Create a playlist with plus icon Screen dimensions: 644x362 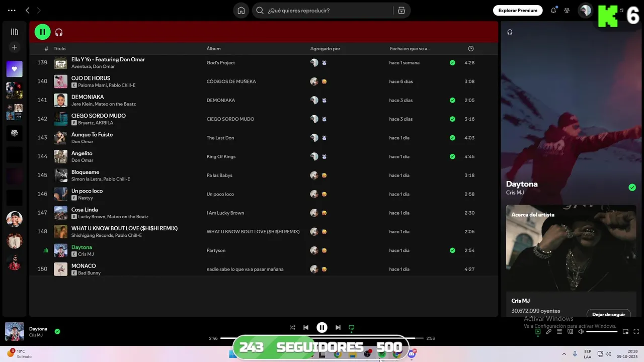14,47
